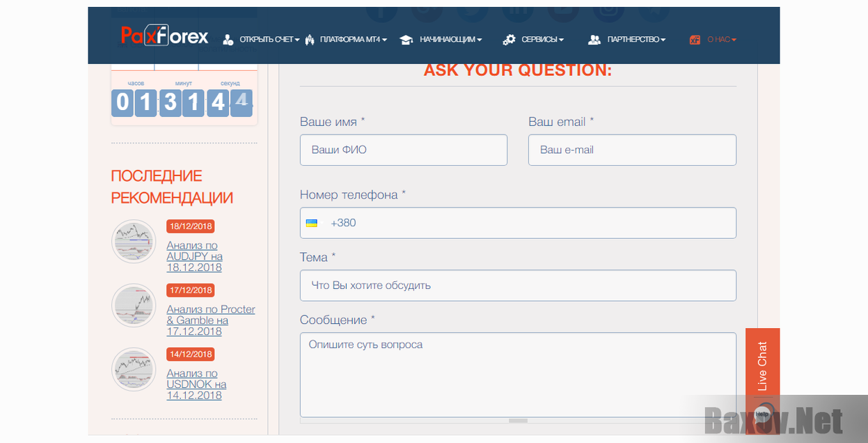Open the О НАС menu

[722, 40]
